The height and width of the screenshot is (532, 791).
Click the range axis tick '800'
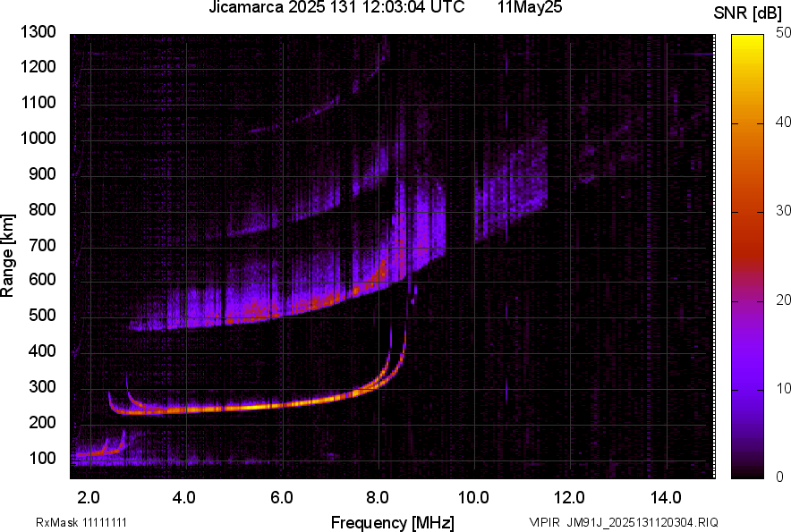[x=42, y=209]
